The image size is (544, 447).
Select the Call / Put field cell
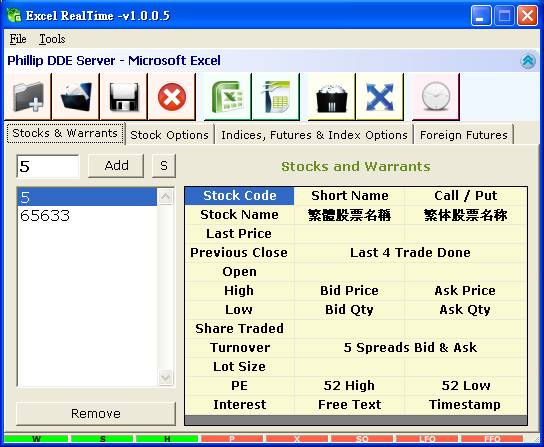point(466,195)
